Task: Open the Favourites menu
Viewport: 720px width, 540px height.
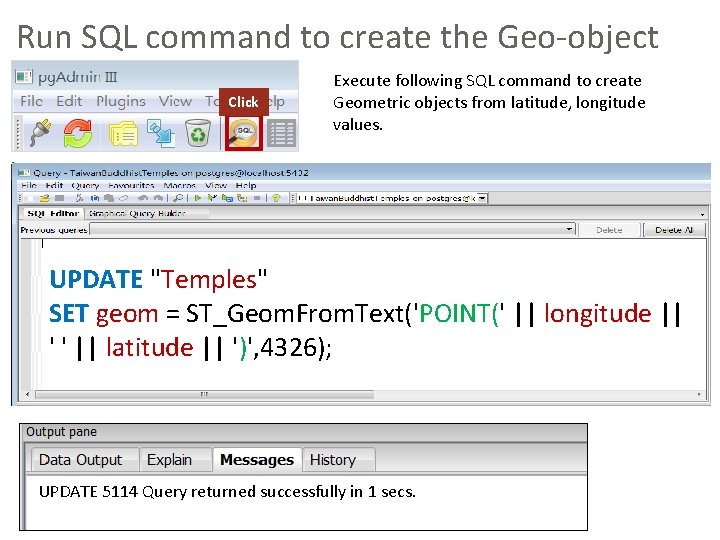Action: 131,186
